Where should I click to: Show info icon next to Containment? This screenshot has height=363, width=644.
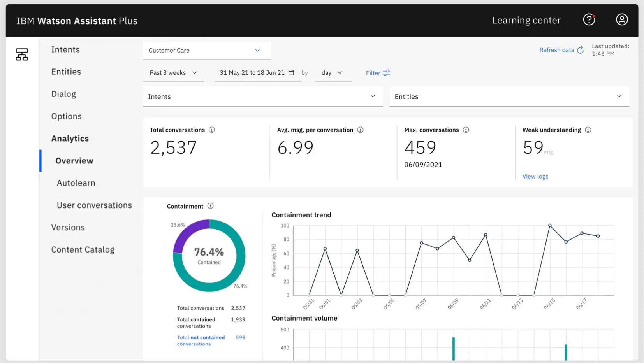tap(211, 206)
